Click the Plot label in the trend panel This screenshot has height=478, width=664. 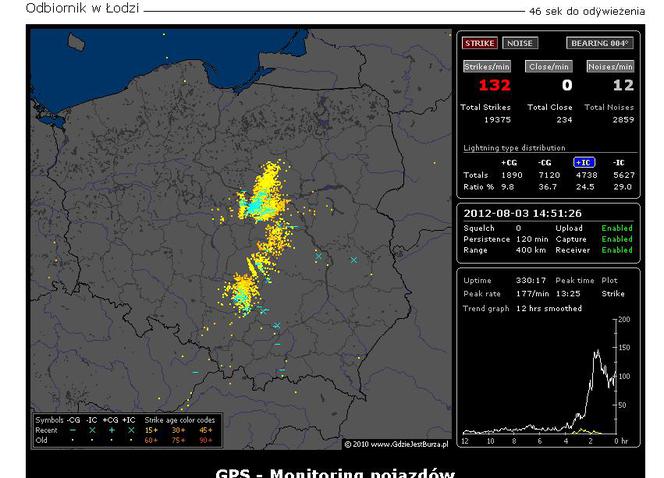click(609, 280)
